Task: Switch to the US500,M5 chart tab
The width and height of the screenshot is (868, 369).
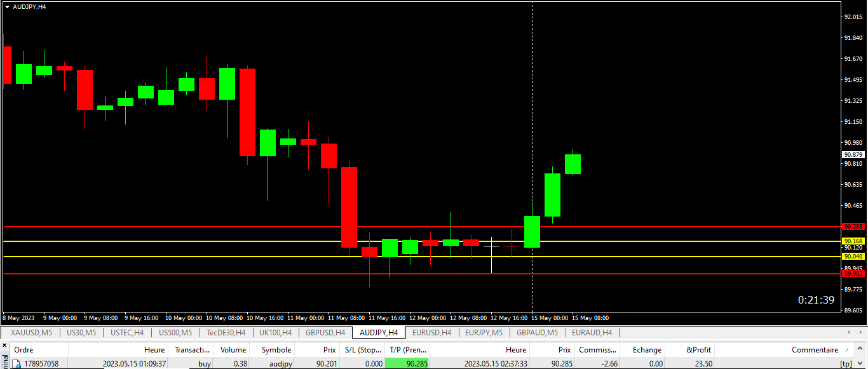Action: [175, 332]
